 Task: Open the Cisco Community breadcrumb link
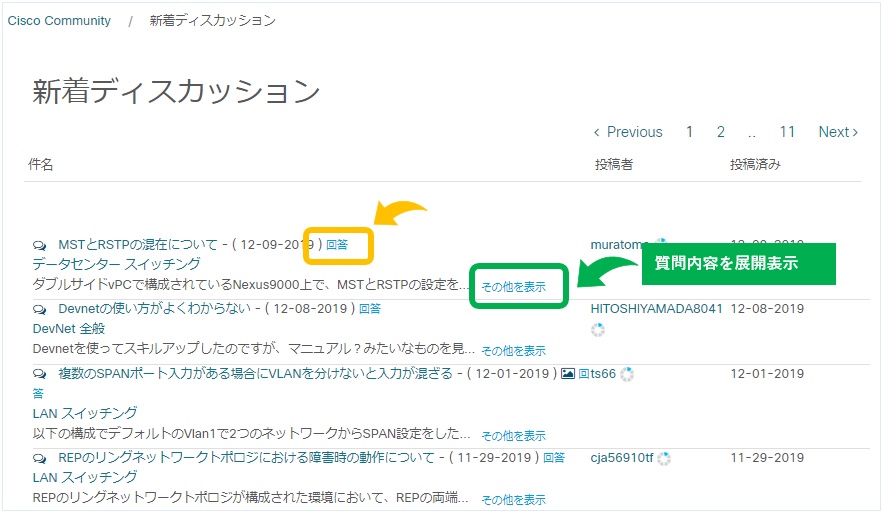pyautogui.click(x=59, y=21)
